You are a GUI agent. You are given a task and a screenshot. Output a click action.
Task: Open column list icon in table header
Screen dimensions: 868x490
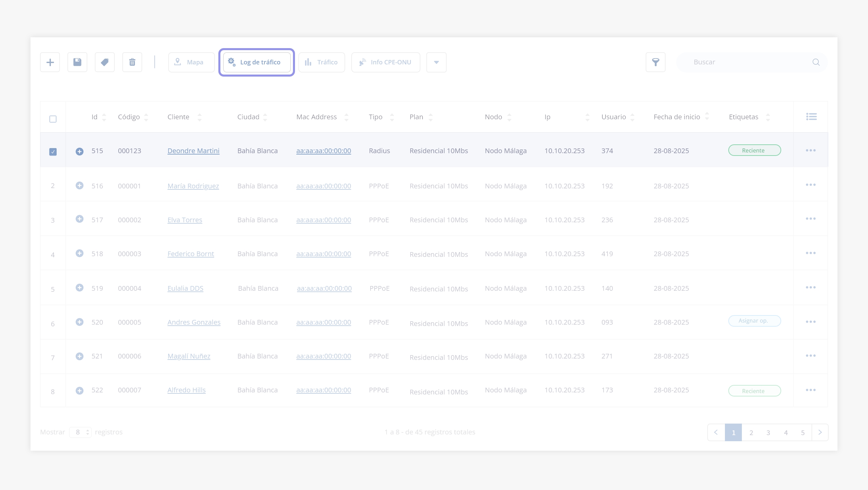pyautogui.click(x=811, y=117)
